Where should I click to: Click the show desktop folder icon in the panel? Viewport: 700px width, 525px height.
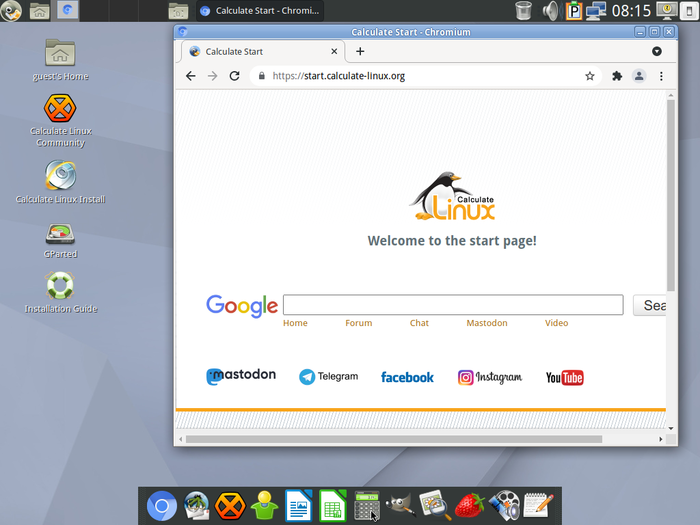pyautogui.click(x=178, y=11)
